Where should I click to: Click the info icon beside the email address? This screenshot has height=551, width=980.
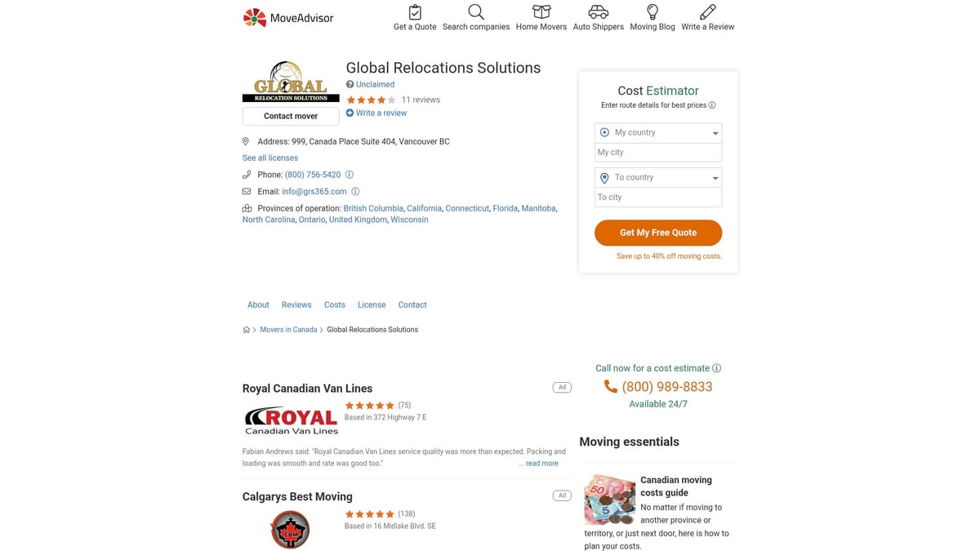pos(355,192)
